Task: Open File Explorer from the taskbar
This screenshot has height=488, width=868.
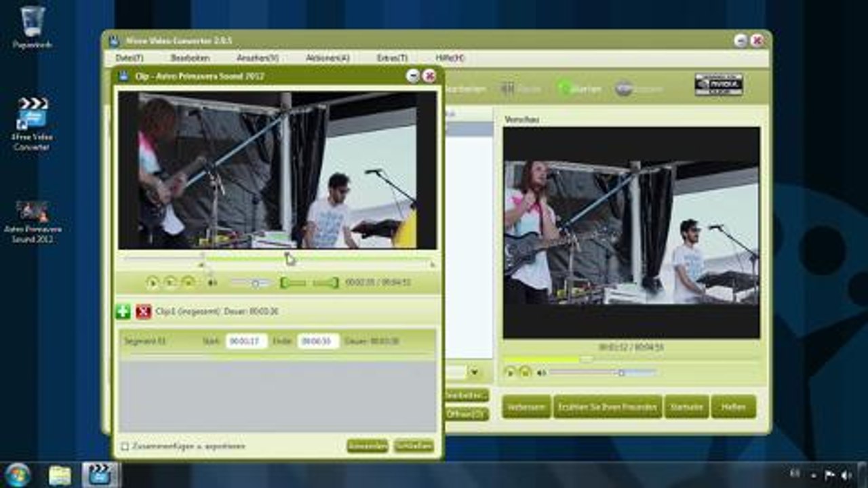Action: pyautogui.click(x=60, y=475)
